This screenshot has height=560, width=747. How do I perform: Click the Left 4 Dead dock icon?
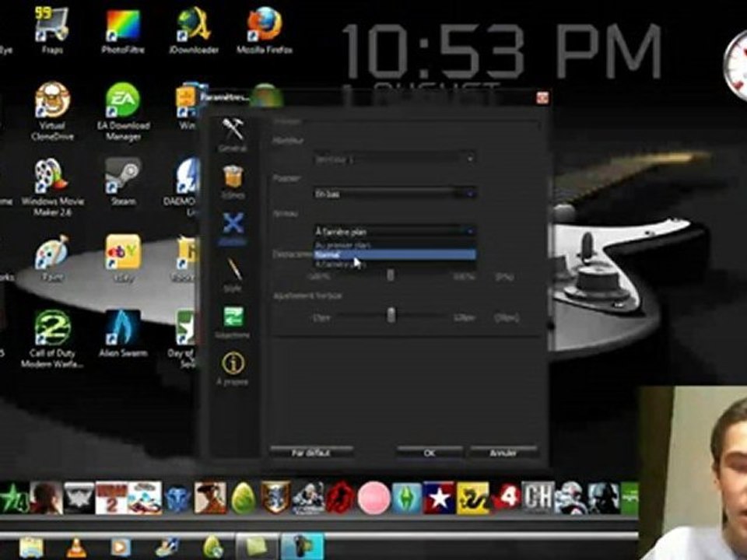click(505, 498)
